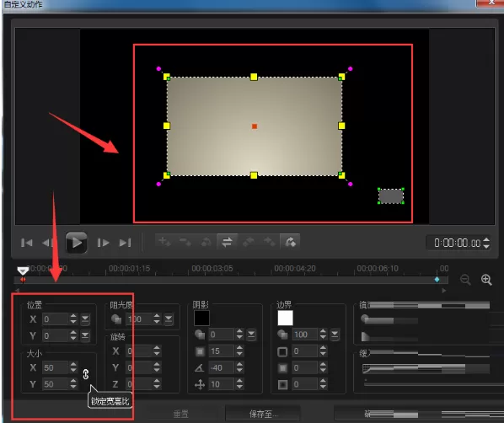Click the rotation Z value field
The height and width of the screenshot is (423, 504).
[x=138, y=383]
